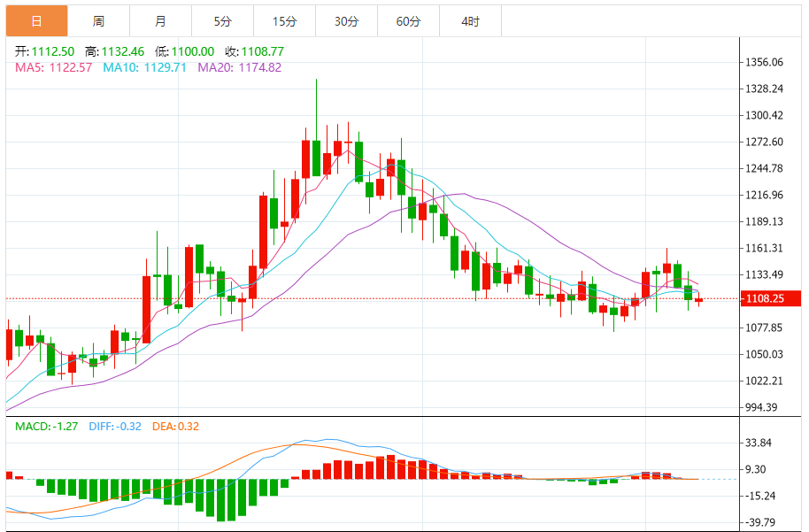
Task: Click the MA5 indicator label
Action: 53,67
